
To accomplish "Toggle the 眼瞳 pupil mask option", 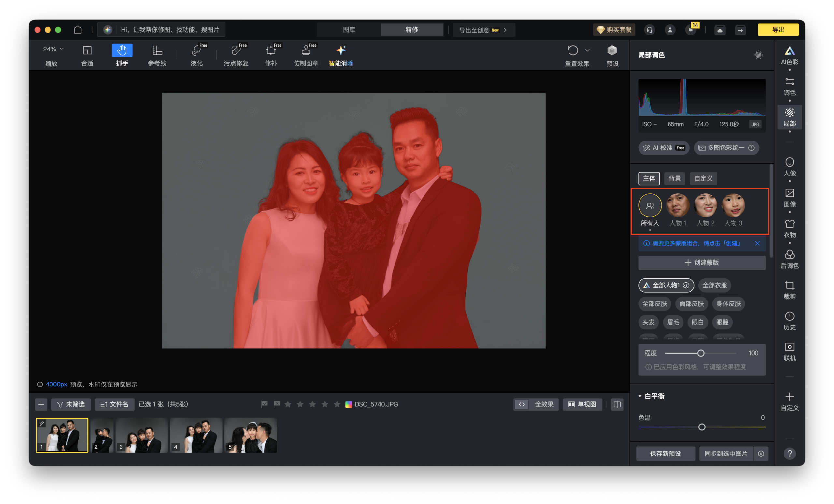I will [722, 322].
